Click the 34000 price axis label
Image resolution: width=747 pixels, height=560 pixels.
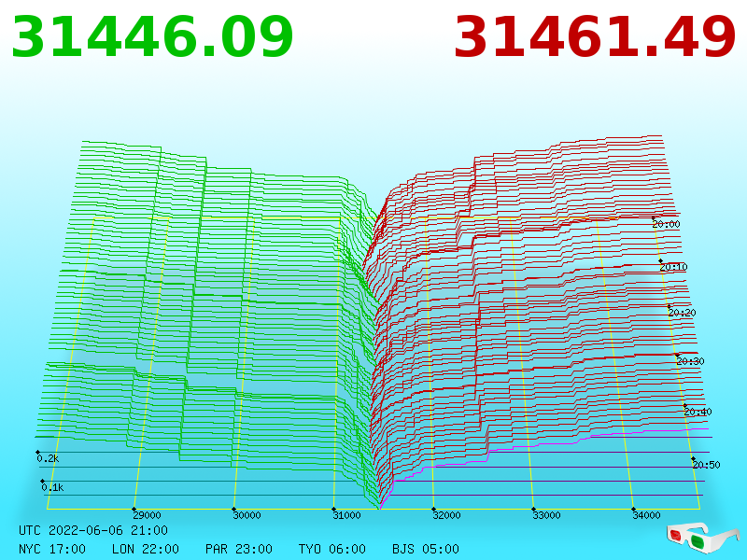(x=646, y=515)
